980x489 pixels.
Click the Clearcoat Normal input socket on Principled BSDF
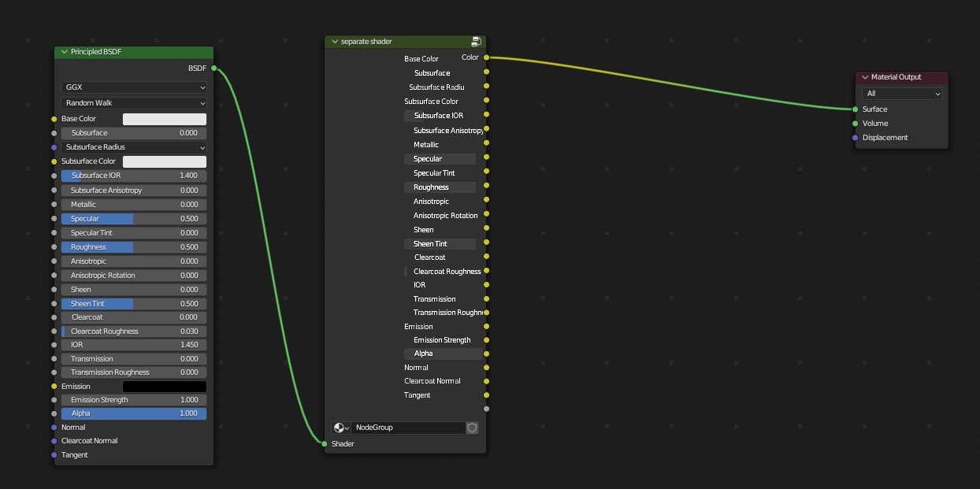point(54,441)
